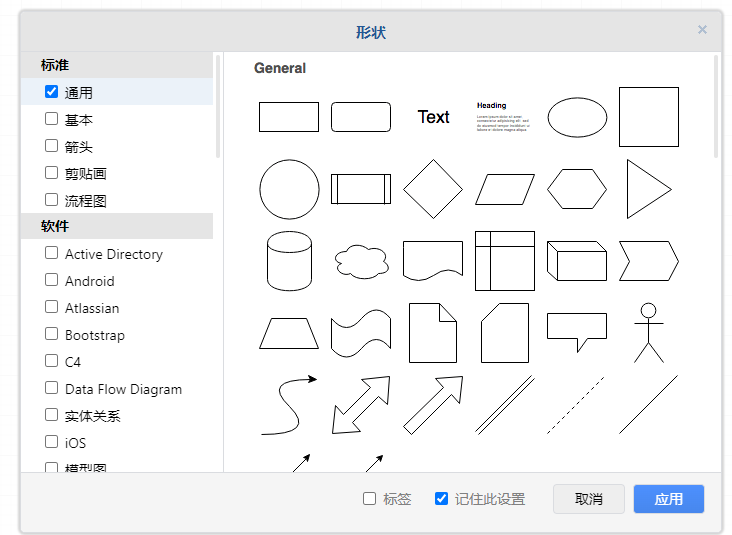Tick the Android library checkbox

click(52, 281)
